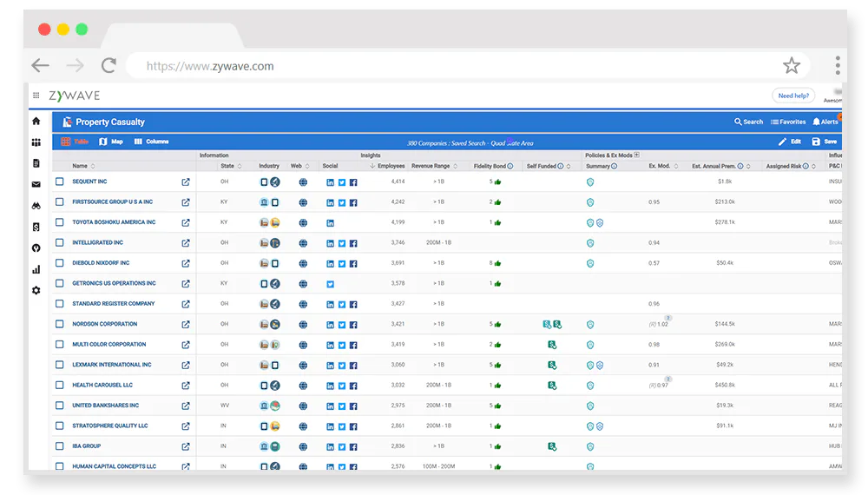Switch to the Map view

point(111,142)
